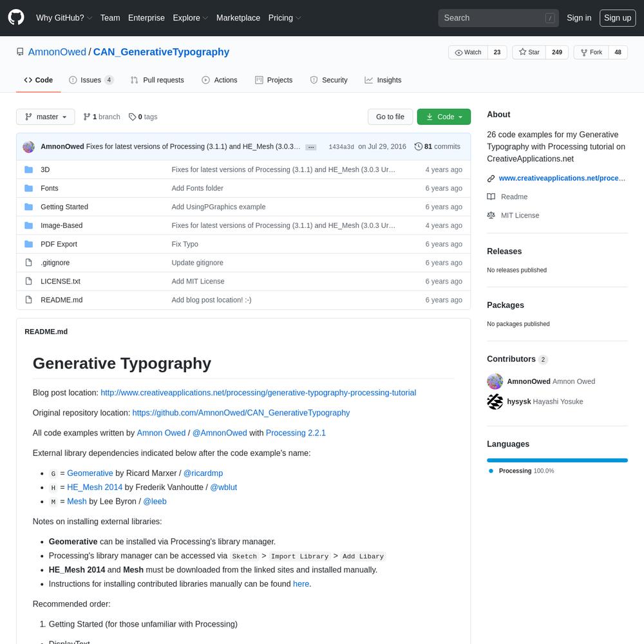Open Marketplace in top navigation
This screenshot has width=644, height=644.
pyautogui.click(x=238, y=18)
